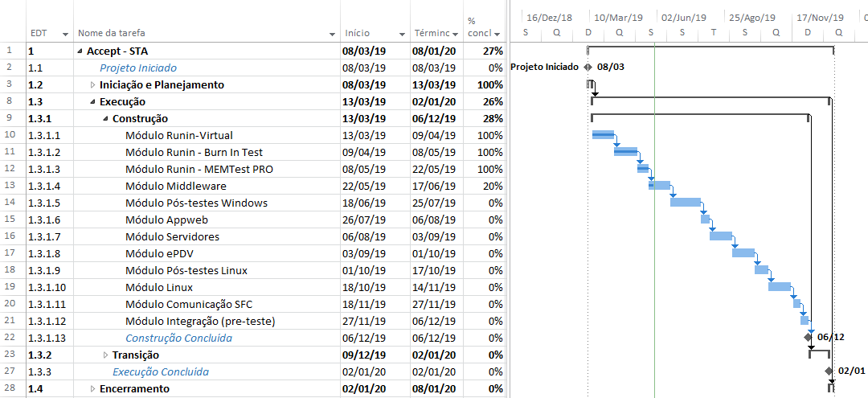Collapse the Accept - STA summary task
The height and width of the screenshot is (398, 868).
80,51
